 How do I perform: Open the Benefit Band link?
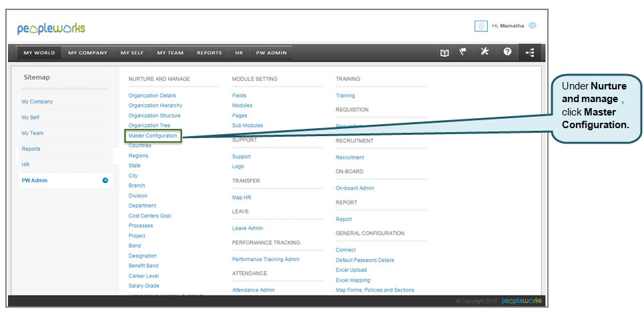point(143,266)
